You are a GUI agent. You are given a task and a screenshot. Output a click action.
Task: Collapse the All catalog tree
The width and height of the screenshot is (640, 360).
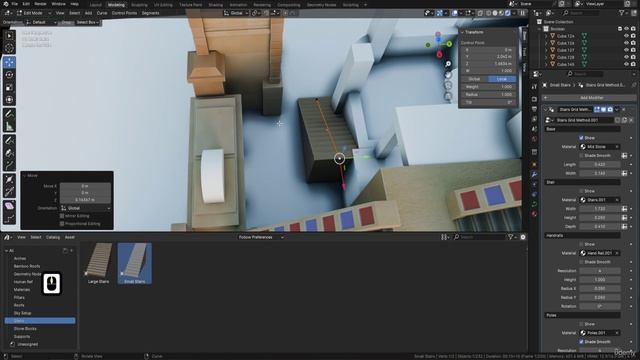click(7, 251)
